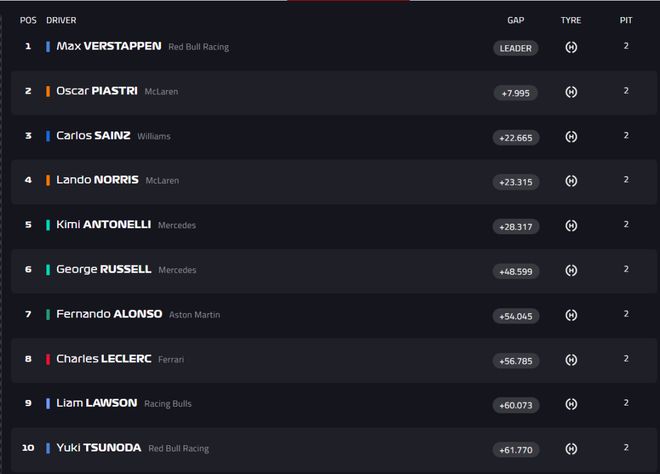This screenshot has height=474, width=660.
Task: Click Antonelli's tyre compound icon
Action: (571, 226)
